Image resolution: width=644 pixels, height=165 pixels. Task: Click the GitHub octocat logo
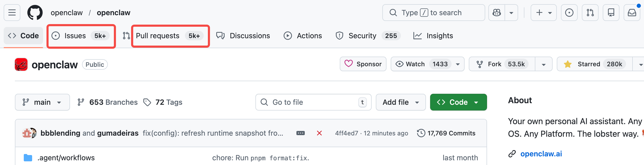35,13
